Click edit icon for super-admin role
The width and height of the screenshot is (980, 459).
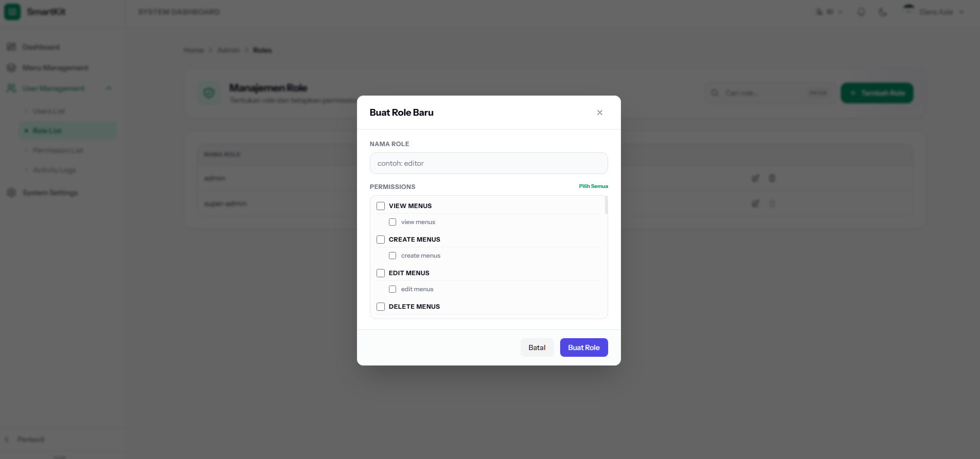point(755,203)
